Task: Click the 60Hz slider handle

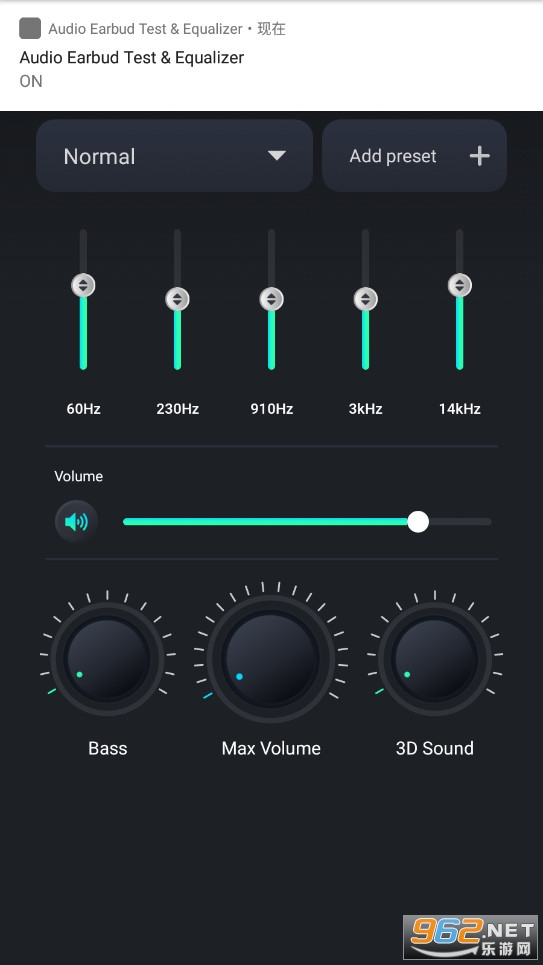Action: pos(83,286)
